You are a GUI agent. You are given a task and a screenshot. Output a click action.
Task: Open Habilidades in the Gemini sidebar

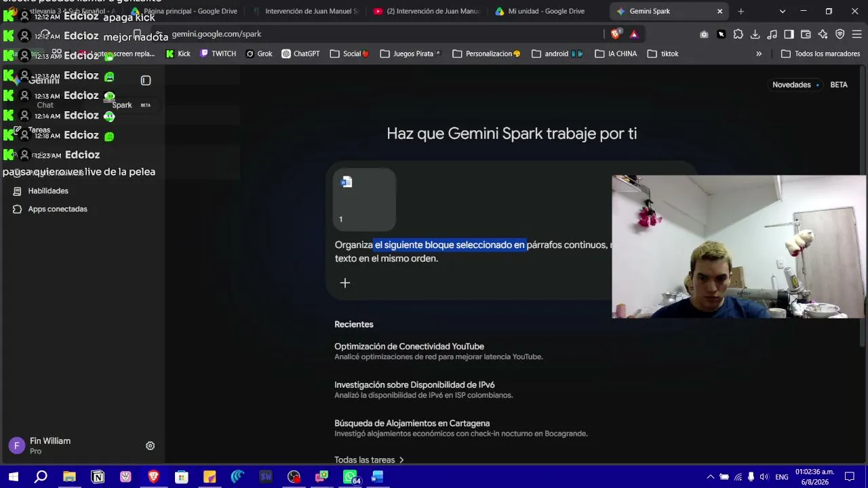(x=47, y=191)
